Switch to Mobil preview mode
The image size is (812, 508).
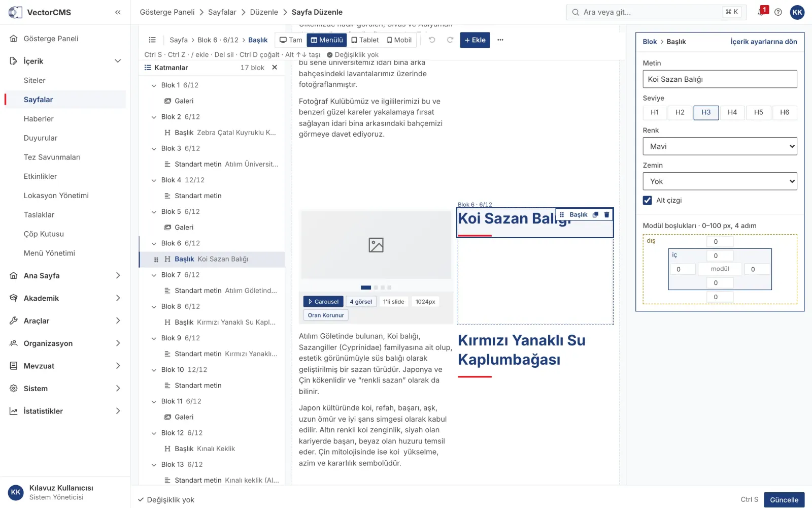click(x=399, y=40)
